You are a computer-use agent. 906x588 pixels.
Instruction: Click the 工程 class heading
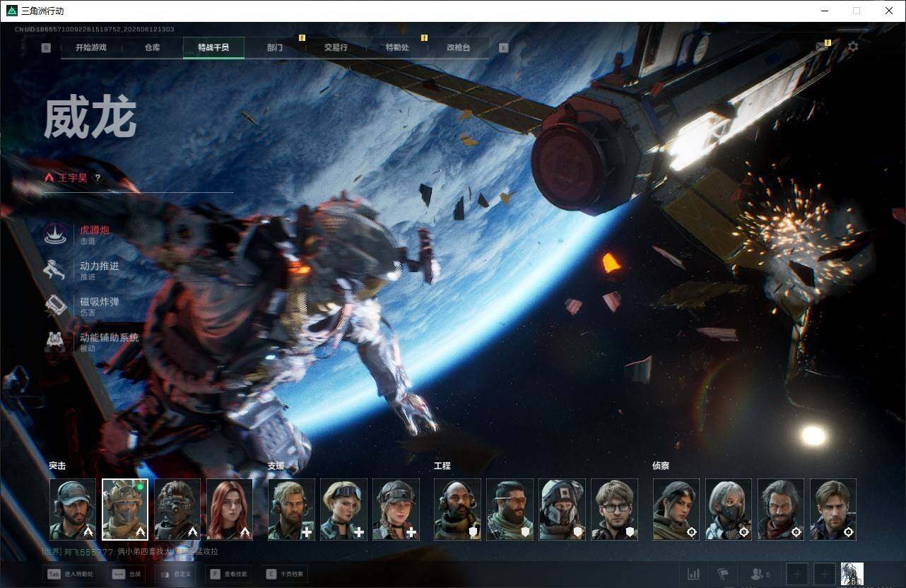pyautogui.click(x=442, y=466)
